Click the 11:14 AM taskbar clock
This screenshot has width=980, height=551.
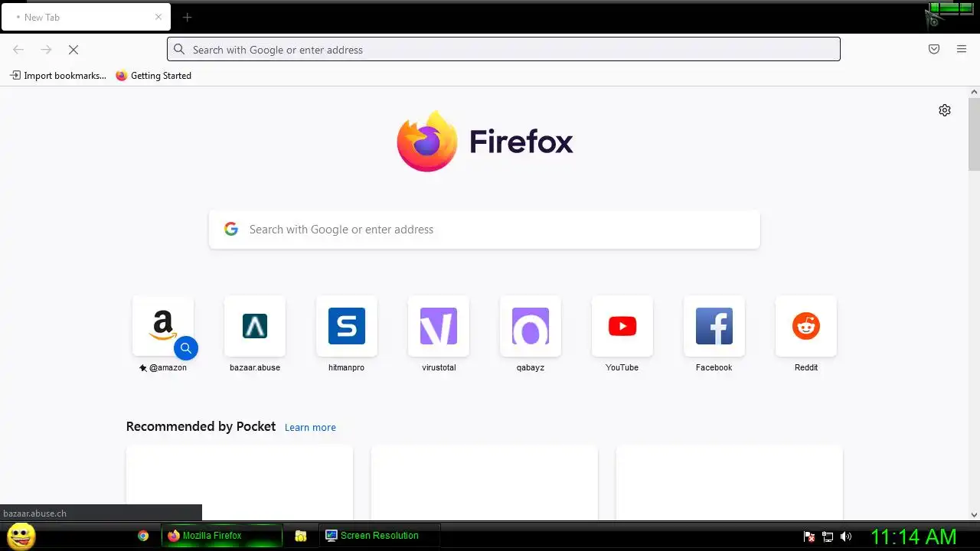point(913,536)
